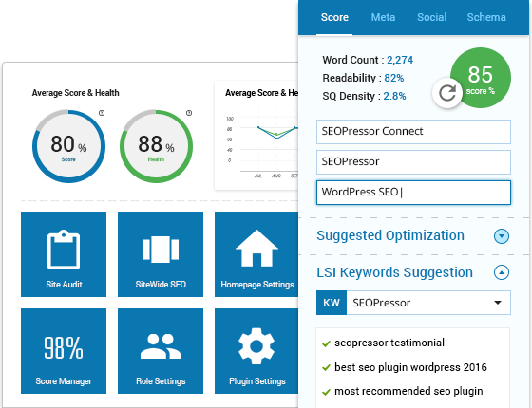Switch to the Schema tab
532x408 pixels.
pos(486,17)
